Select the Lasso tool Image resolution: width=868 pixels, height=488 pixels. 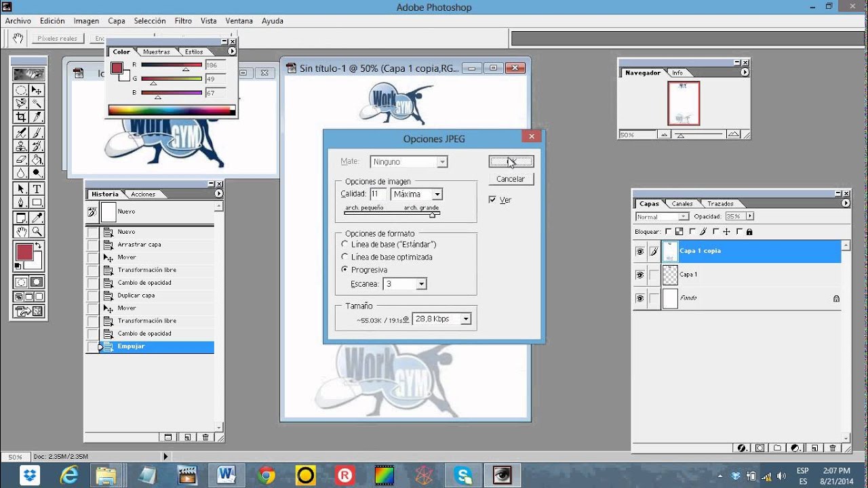click(x=21, y=103)
